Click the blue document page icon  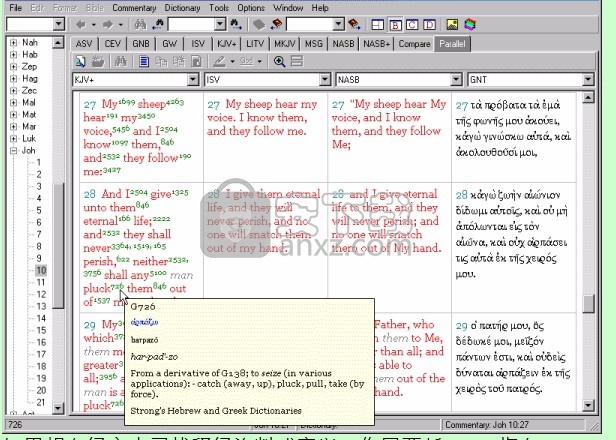click(144, 61)
